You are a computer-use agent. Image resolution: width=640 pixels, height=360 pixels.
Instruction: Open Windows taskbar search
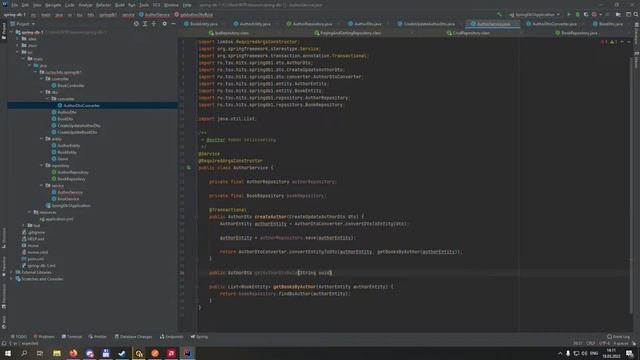[x=24, y=353]
